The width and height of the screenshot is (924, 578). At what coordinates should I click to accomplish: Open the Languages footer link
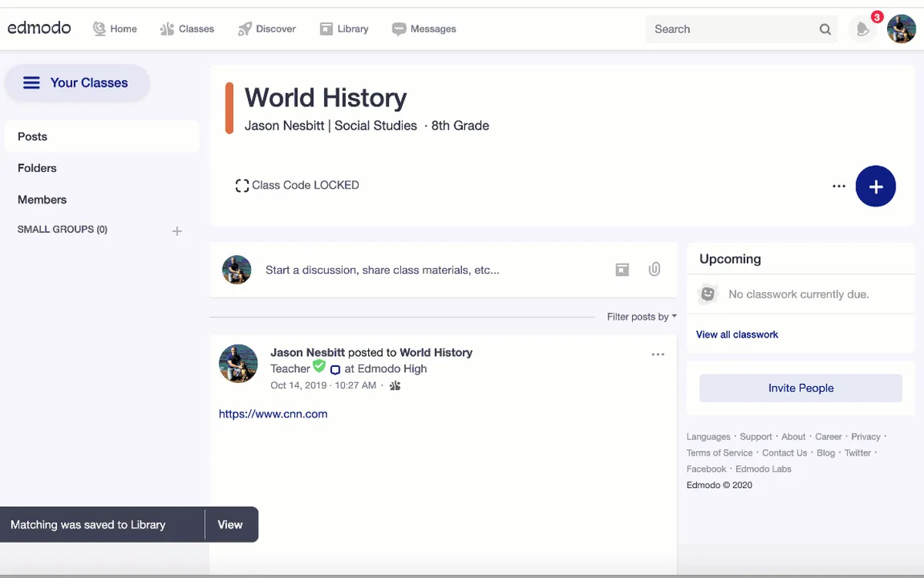click(708, 437)
